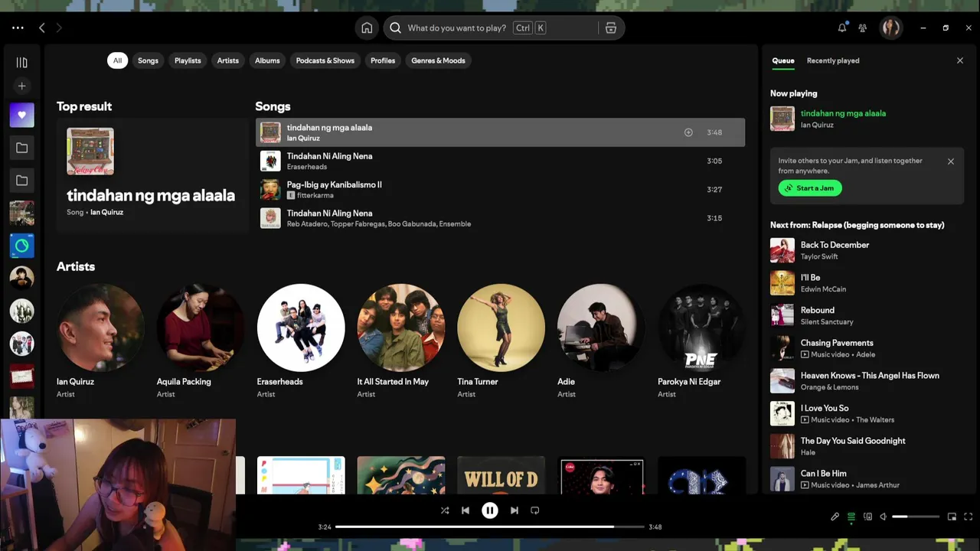Open the second folder in sidebar
The image size is (980, 551).
[x=21, y=181]
